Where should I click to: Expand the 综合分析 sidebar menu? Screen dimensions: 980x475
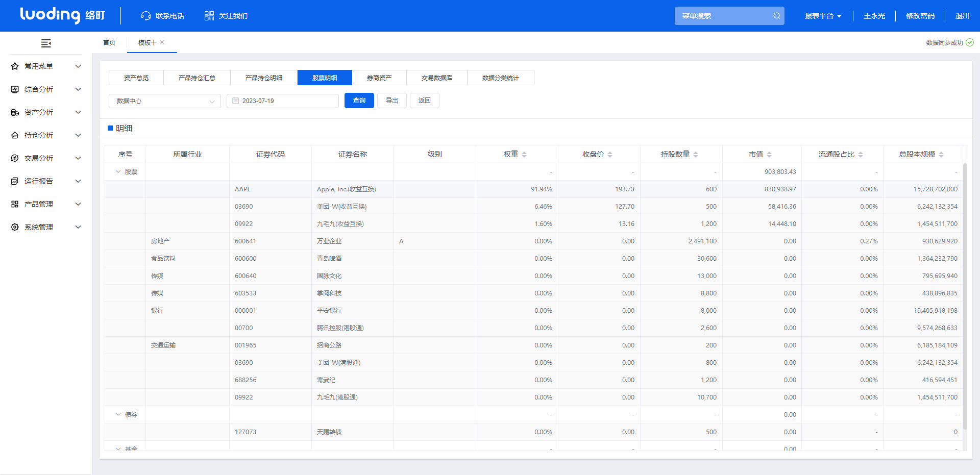coord(78,89)
